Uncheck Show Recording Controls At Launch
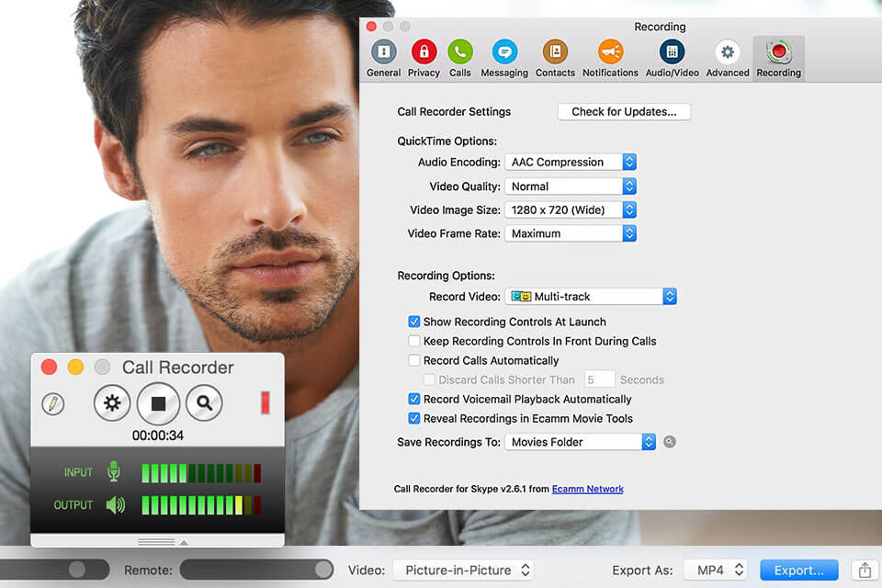 tap(414, 322)
